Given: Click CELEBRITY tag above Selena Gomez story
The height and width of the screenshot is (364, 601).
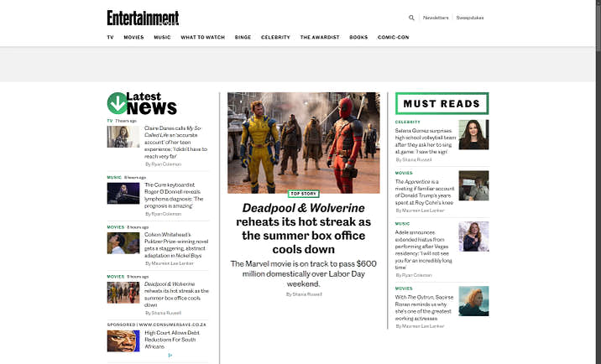Looking at the screenshot, I should [408, 122].
